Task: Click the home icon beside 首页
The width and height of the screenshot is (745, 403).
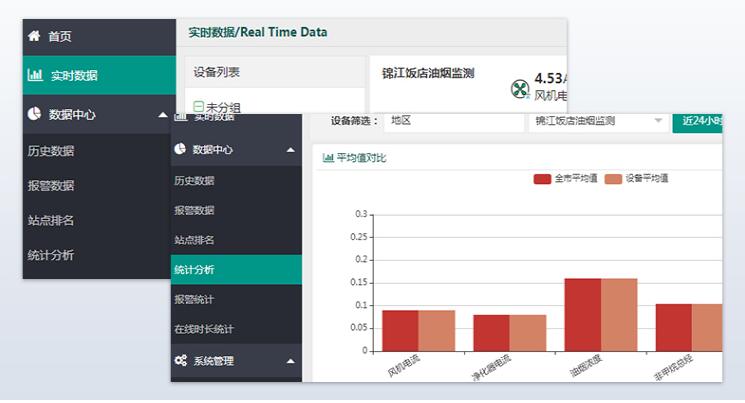Action: click(x=34, y=36)
